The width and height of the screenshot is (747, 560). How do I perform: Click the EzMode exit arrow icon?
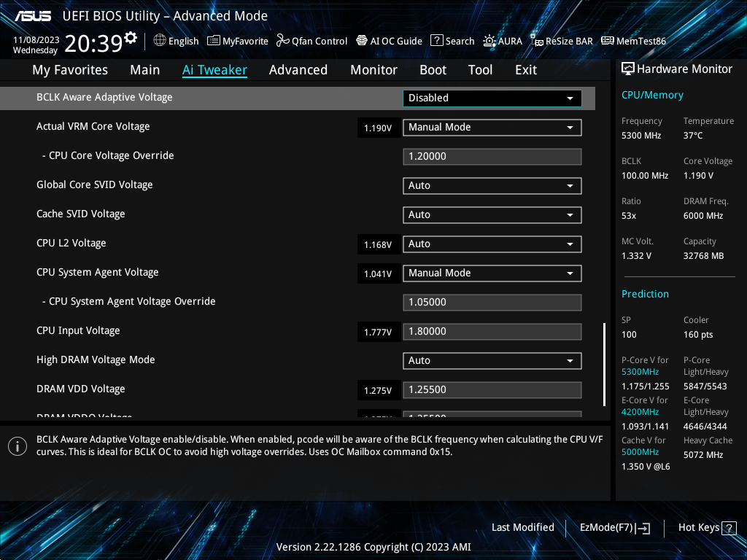tap(643, 528)
